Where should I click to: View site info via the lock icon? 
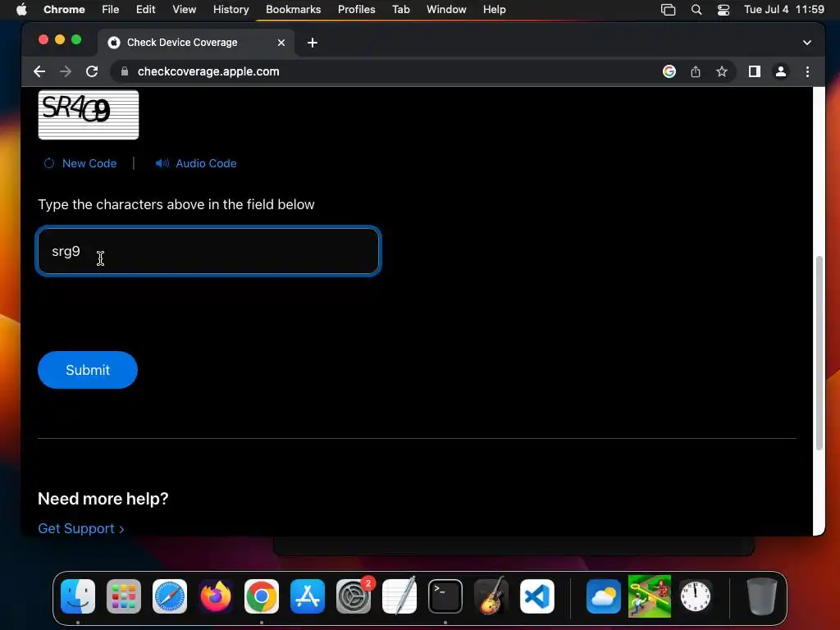pyautogui.click(x=125, y=71)
